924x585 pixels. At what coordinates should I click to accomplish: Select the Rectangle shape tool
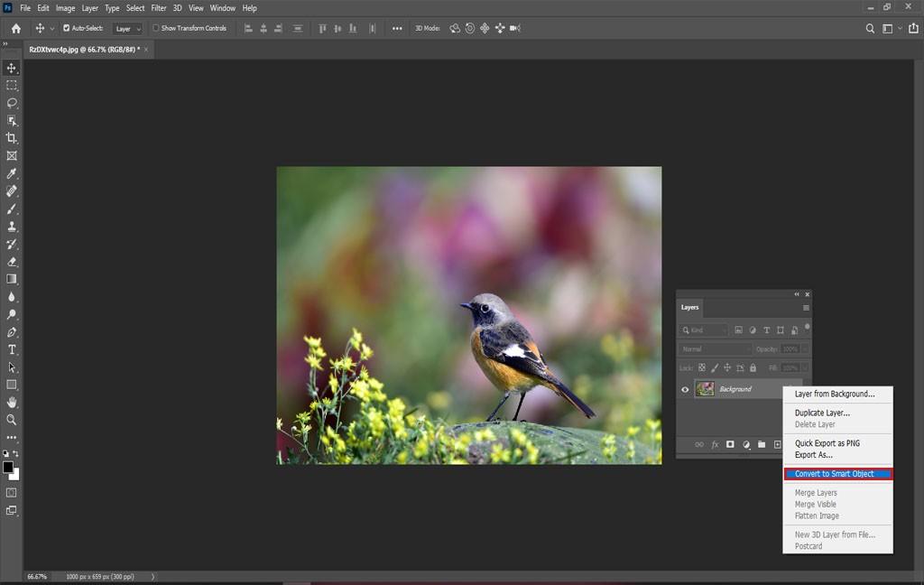pyautogui.click(x=11, y=385)
